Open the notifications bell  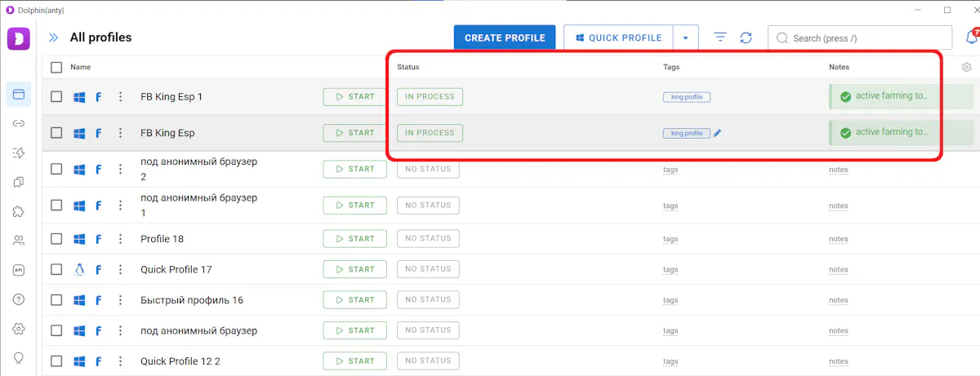point(971,37)
